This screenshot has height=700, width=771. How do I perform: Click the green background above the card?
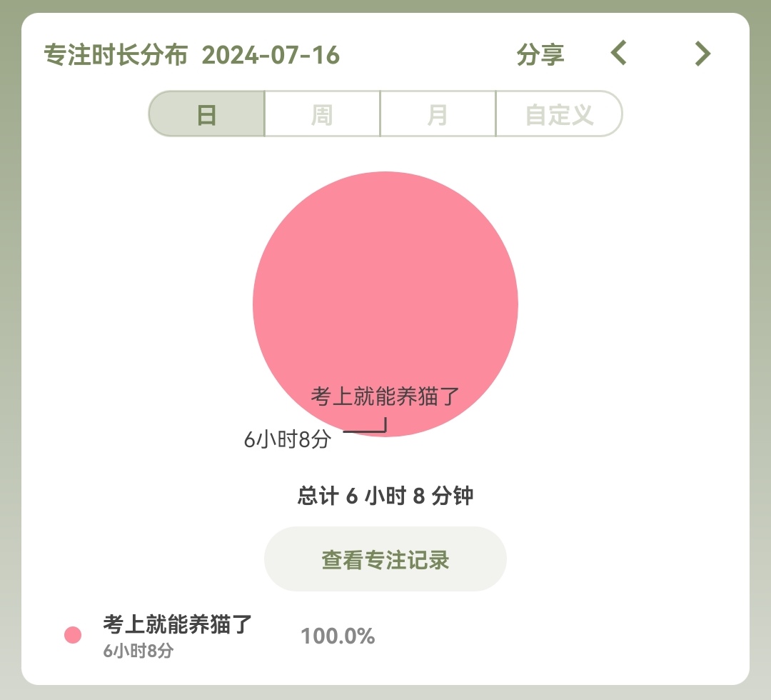coord(385,6)
